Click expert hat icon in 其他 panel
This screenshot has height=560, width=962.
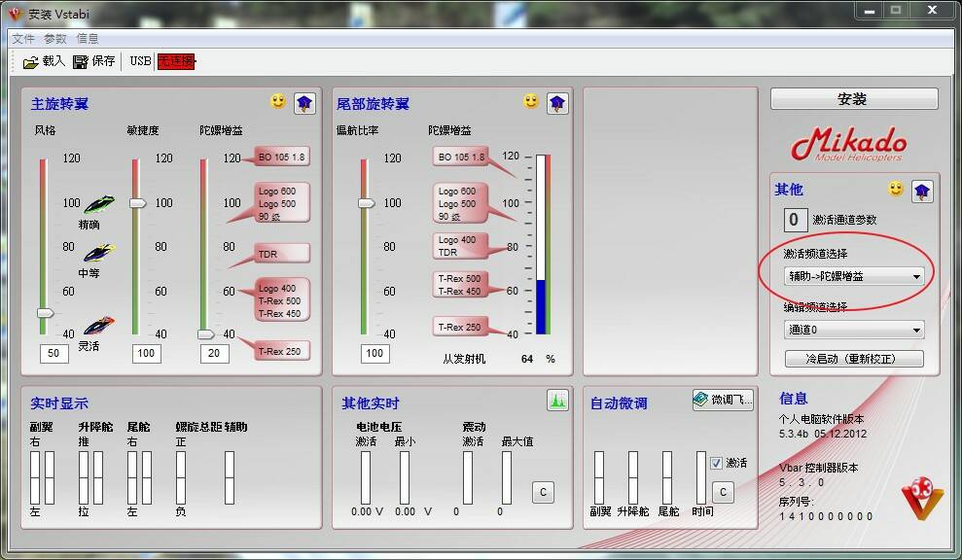tap(921, 191)
